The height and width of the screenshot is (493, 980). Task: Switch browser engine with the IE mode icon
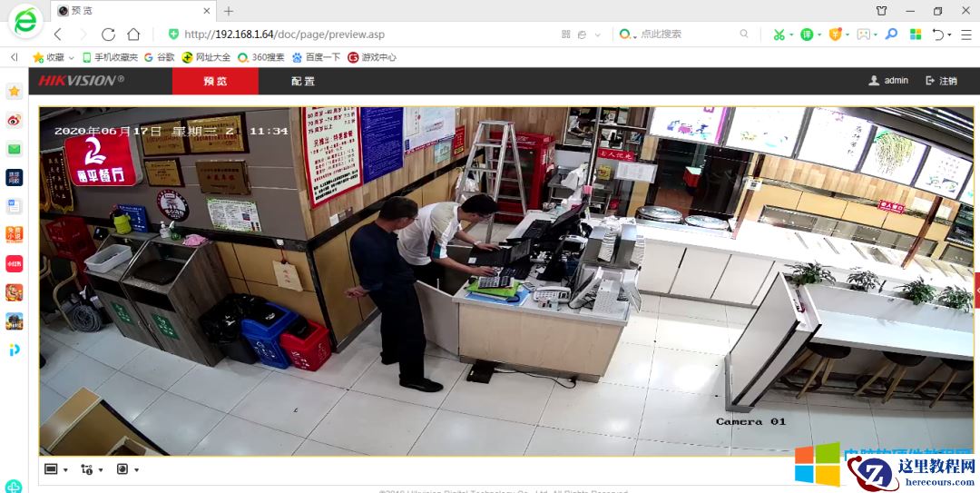[582, 35]
